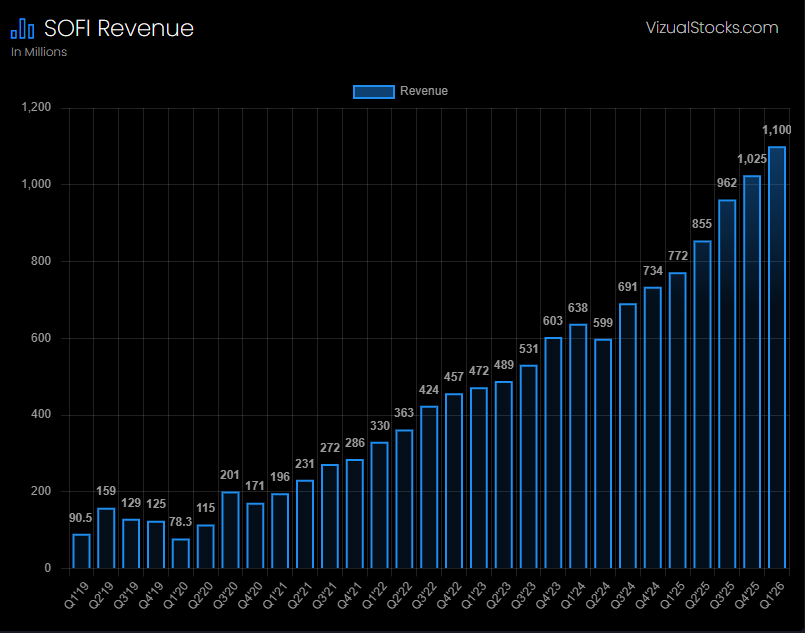
Task: Select the Q4'23 bar labeled 603
Action: [x=553, y=453]
